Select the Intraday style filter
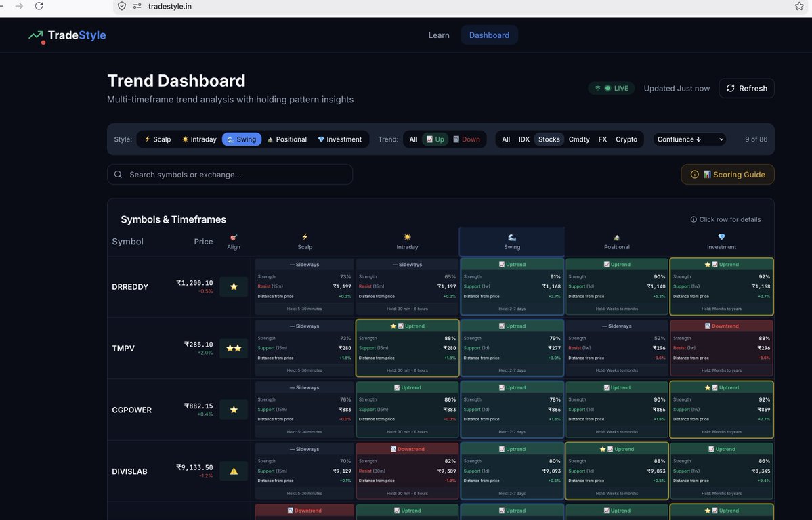812x520 pixels. [199, 139]
